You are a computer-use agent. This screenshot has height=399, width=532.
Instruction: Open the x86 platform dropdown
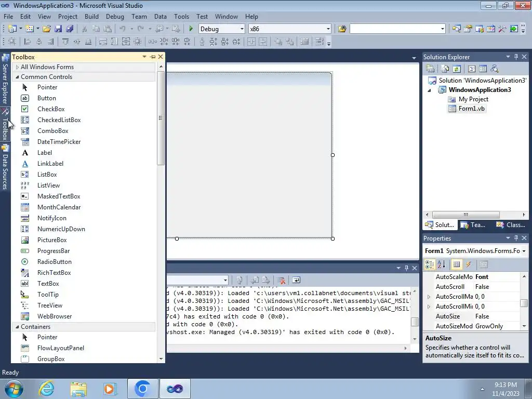point(328,29)
